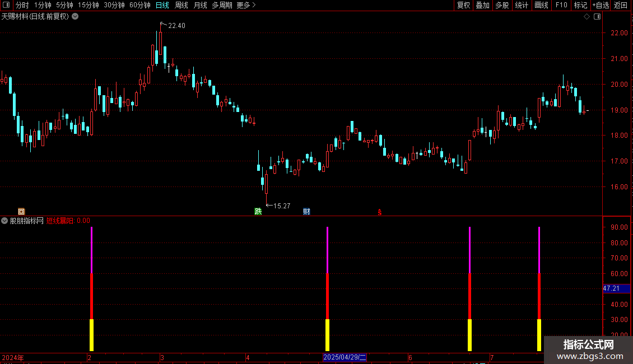The height and width of the screenshot is (364, 633).
Task: Click the February signal bar in the indicator
Action: click(x=92, y=289)
